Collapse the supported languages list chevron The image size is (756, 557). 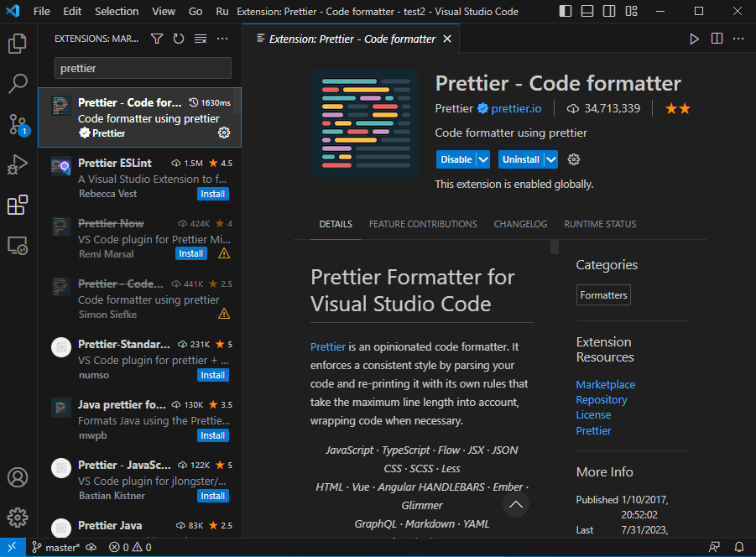(x=516, y=504)
